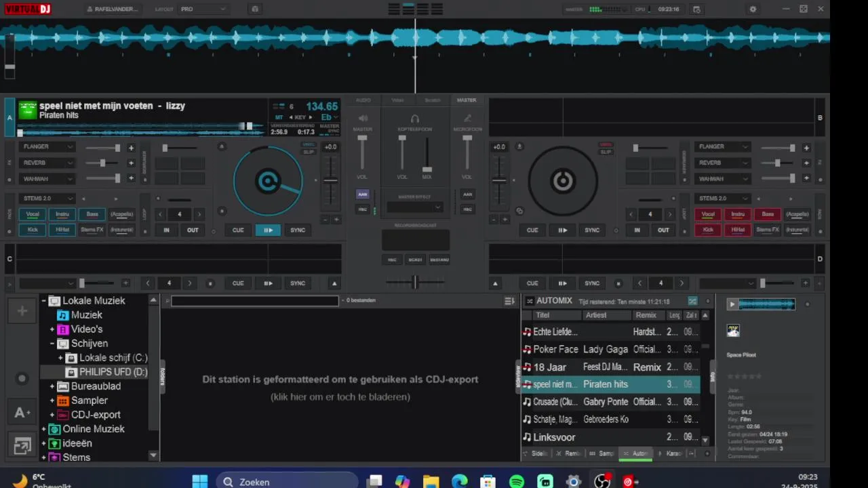Click loop IN on deck A
The width and height of the screenshot is (868, 488).
click(x=166, y=230)
